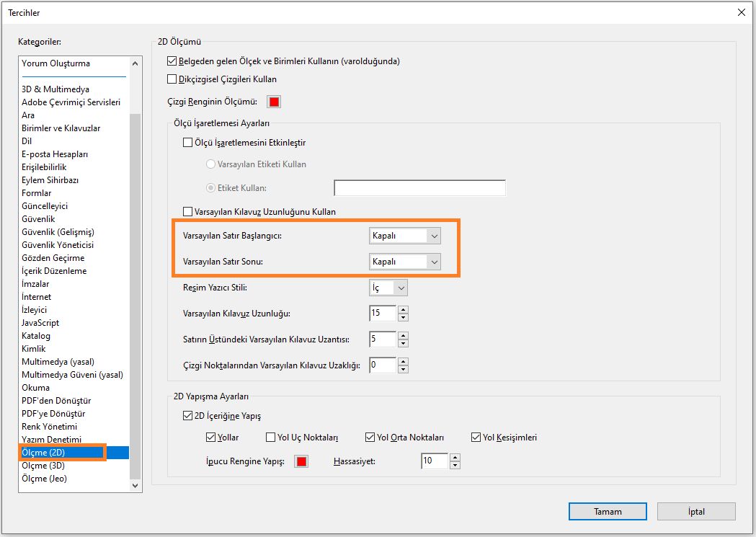Click category list scroll-up arrow
This screenshot has height=537, width=756.
click(135, 63)
